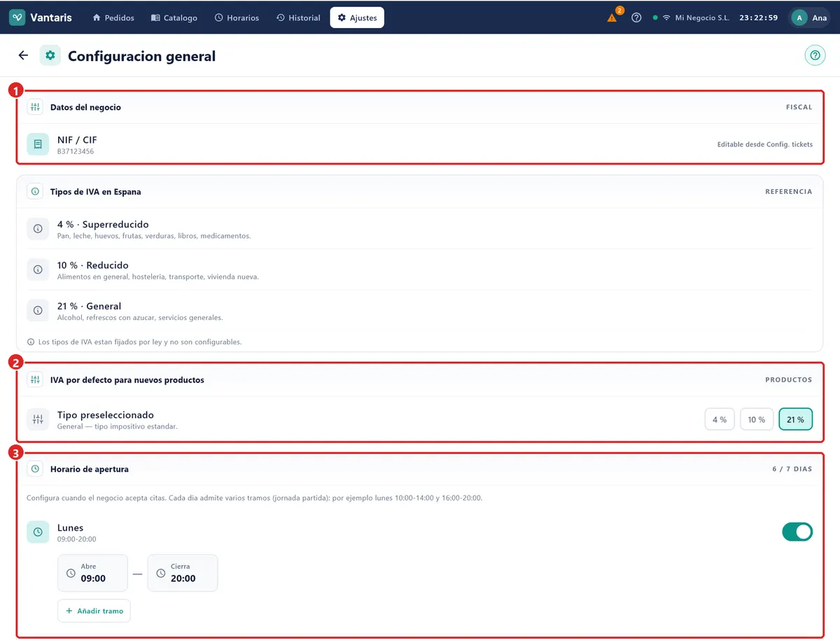Click the info icon for 10 % Reducido
840x640 pixels.
[38, 270]
